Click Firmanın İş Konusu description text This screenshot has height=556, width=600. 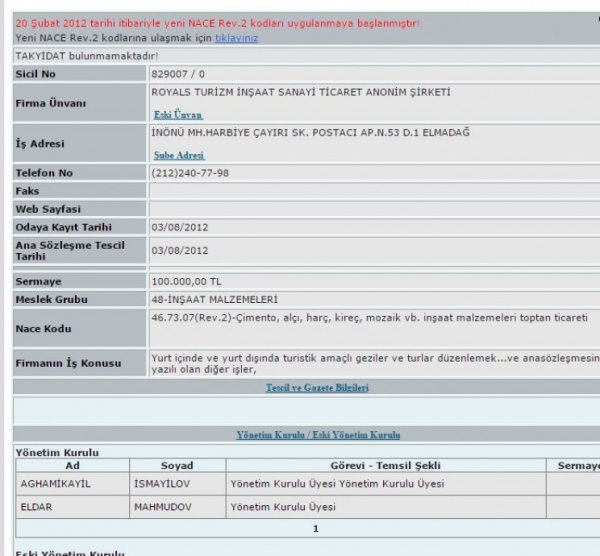pyautogui.click(x=375, y=364)
